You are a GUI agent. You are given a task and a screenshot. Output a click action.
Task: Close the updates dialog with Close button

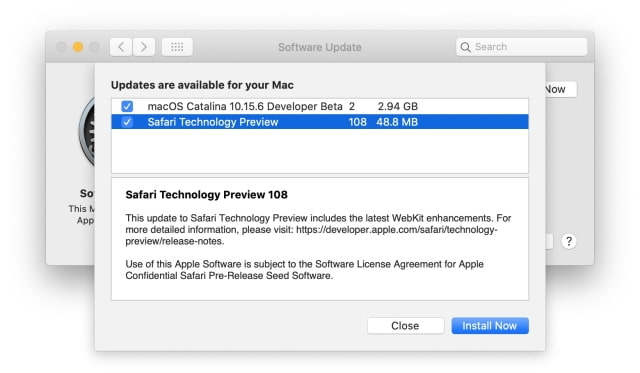pyautogui.click(x=405, y=326)
